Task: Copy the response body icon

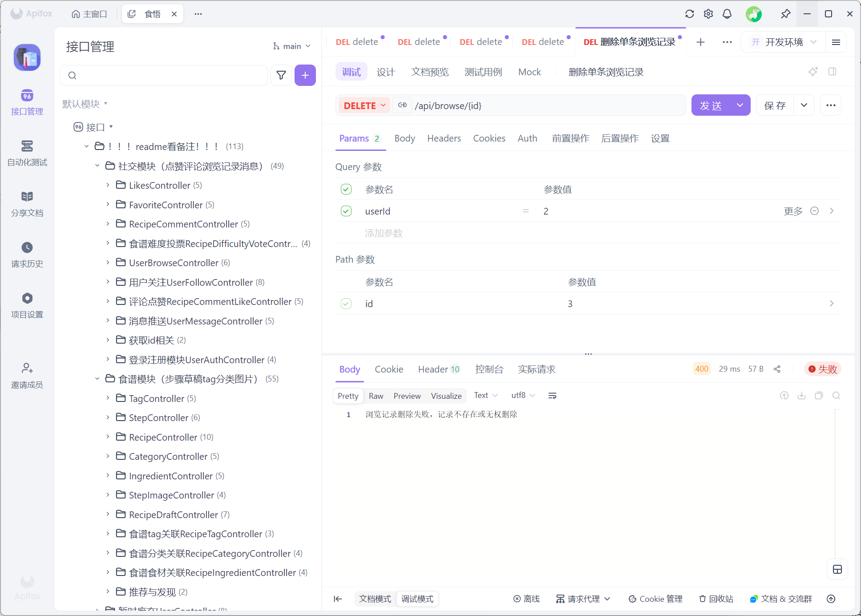Action: coord(819,396)
